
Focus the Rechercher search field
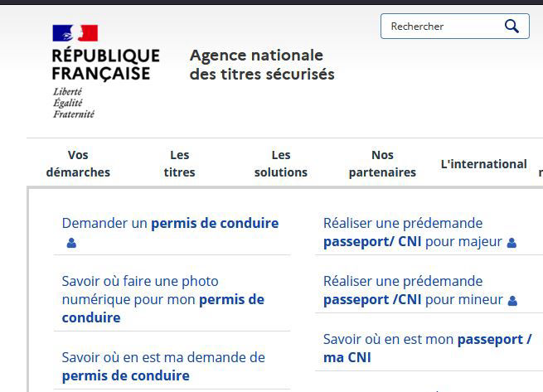[454, 27]
